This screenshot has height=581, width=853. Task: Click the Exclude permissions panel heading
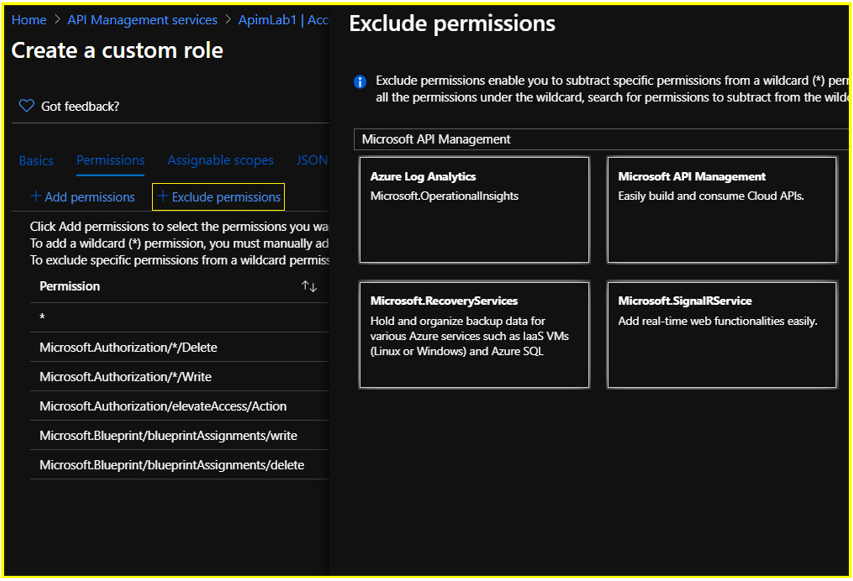coord(452,24)
